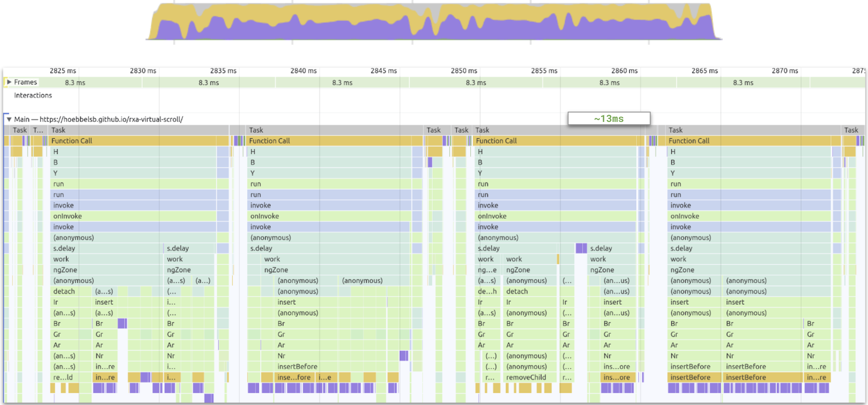The image size is (868, 405).
Task: Select the truncated de…h call entry
Action: (487, 291)
